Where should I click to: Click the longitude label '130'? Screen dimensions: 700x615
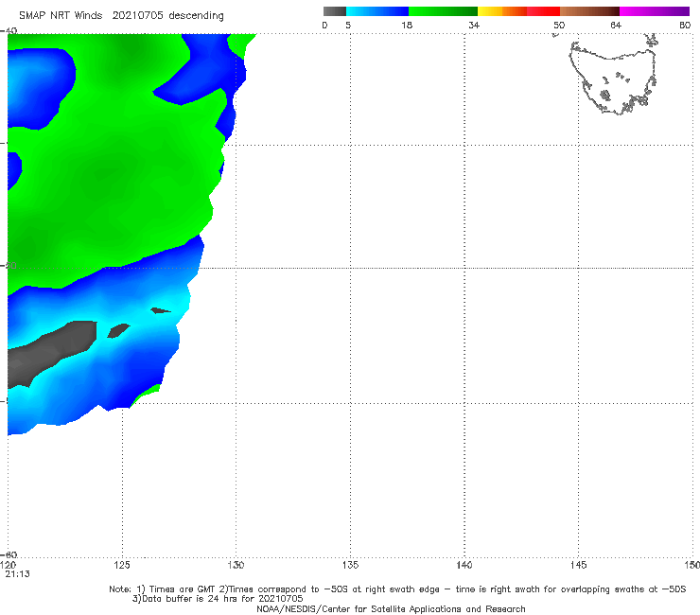click(236, 566)
